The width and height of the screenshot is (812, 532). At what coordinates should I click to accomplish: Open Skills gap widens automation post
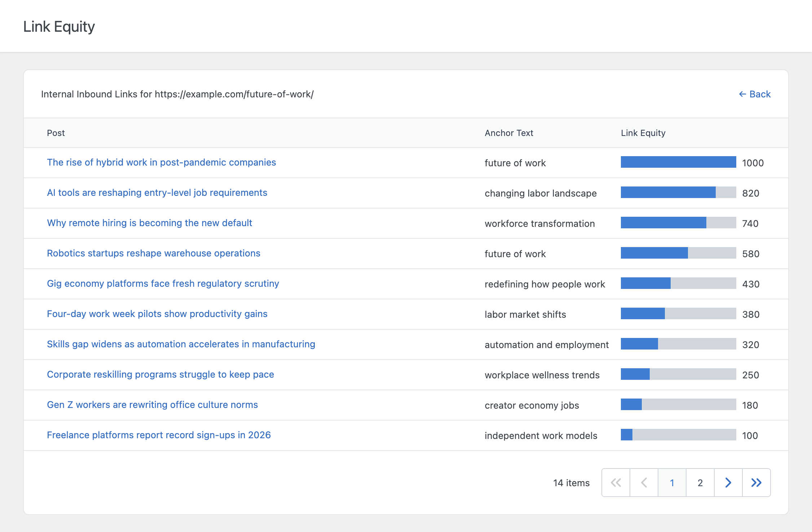click(181, 344)
